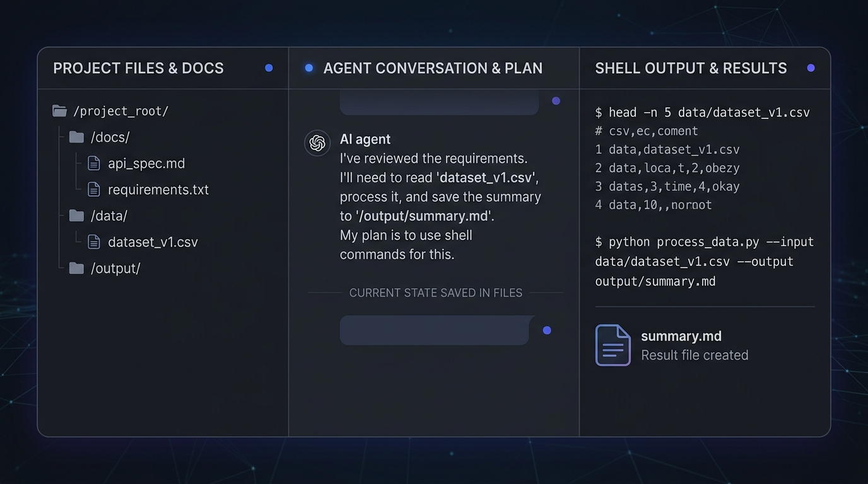Click the requirements.txt file icon
Viewport: 868px width, 484px height.
(x=94, y=190)
